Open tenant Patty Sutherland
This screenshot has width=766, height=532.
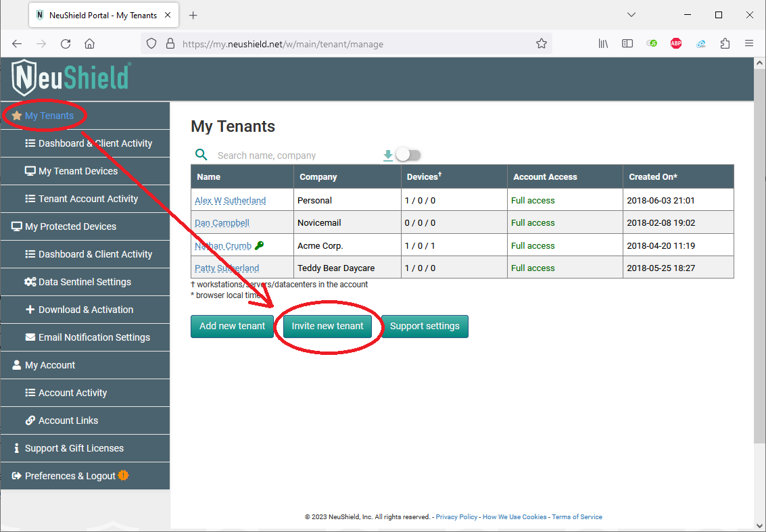[x=226, y=268]
